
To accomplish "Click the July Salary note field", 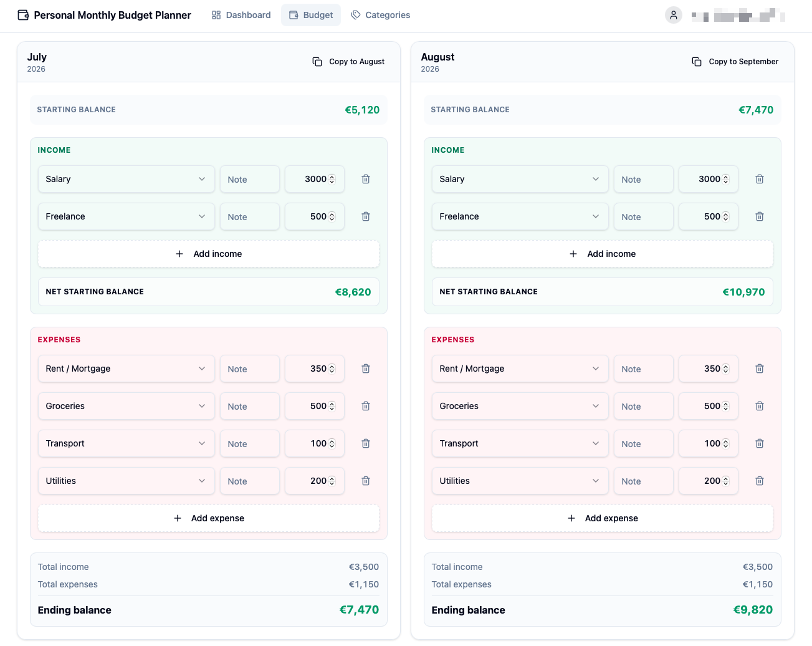I will (x=250, y=179).
